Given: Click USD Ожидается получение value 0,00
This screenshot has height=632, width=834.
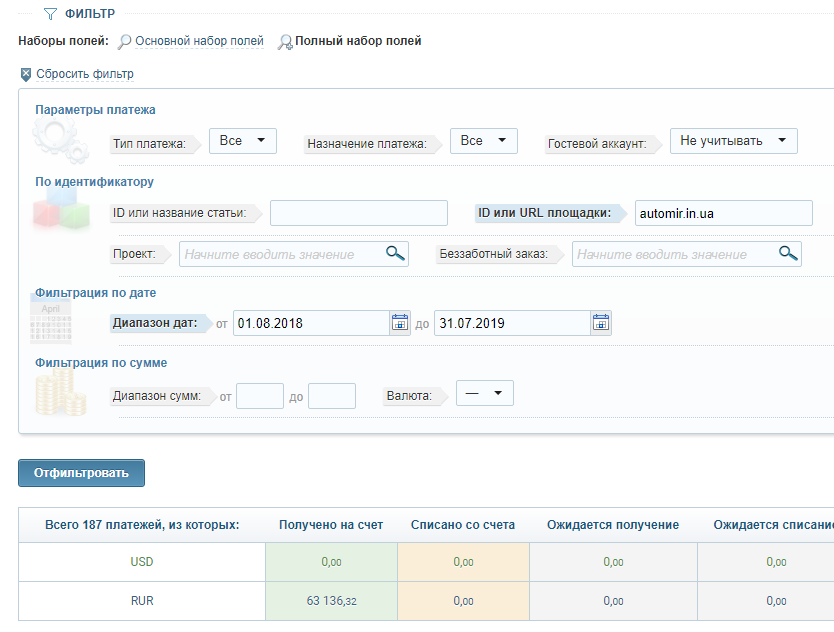Looking at the screenshot, I should pos(613,562).
